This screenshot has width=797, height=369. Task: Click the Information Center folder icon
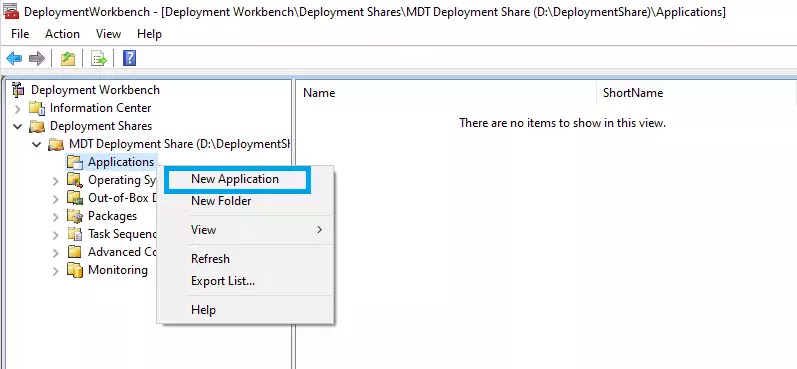37,108
